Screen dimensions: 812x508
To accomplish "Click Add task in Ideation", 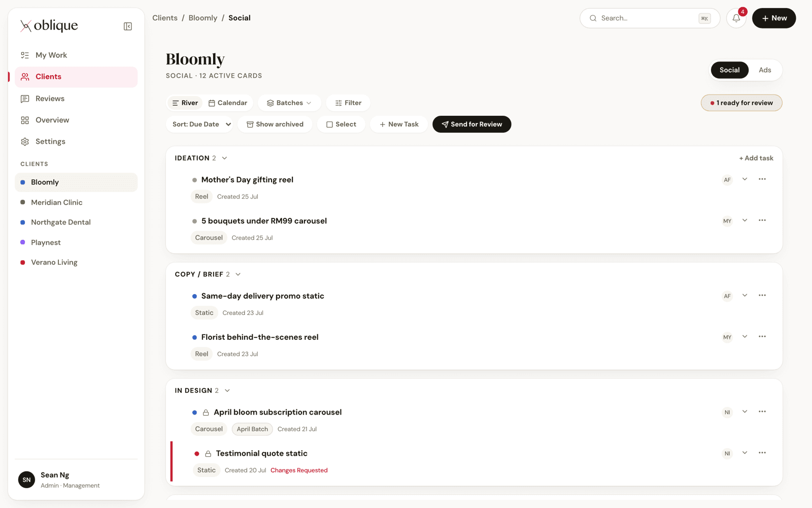I will click(x=756, y=158).
